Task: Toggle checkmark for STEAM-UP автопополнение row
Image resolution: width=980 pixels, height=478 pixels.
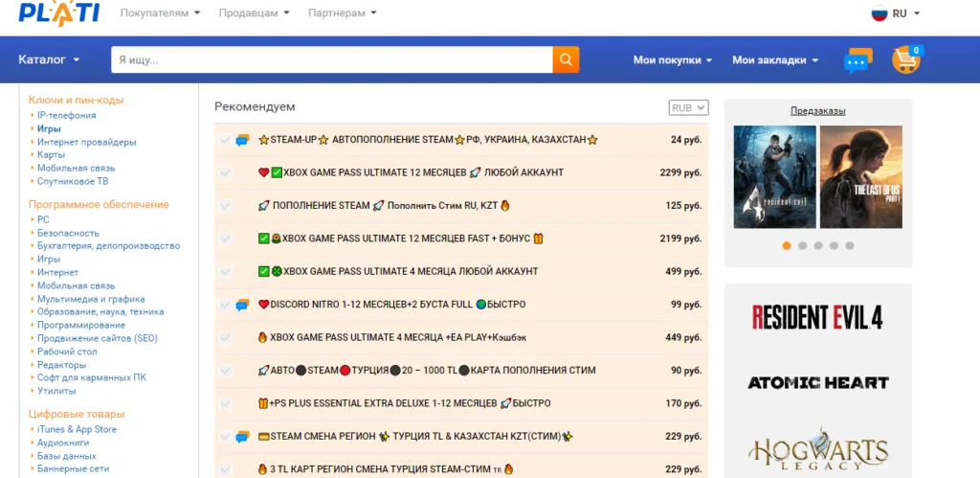Action: click(225, 140)
